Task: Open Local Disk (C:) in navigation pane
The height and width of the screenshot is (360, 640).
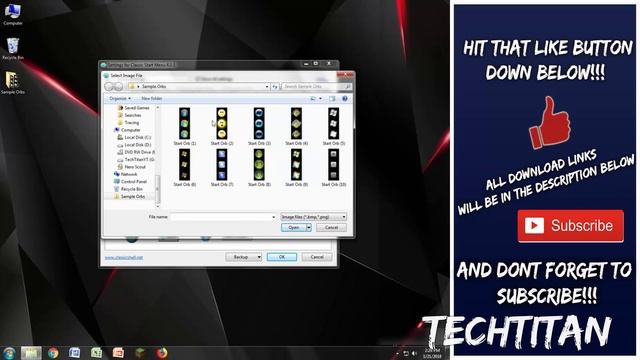Action: [x=134, y=137]
